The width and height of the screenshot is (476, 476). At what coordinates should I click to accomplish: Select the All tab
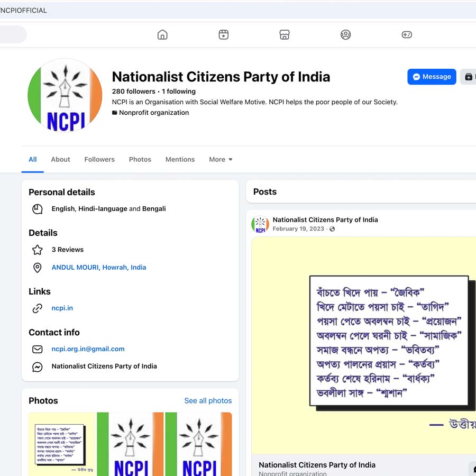(x=32, y=159)
